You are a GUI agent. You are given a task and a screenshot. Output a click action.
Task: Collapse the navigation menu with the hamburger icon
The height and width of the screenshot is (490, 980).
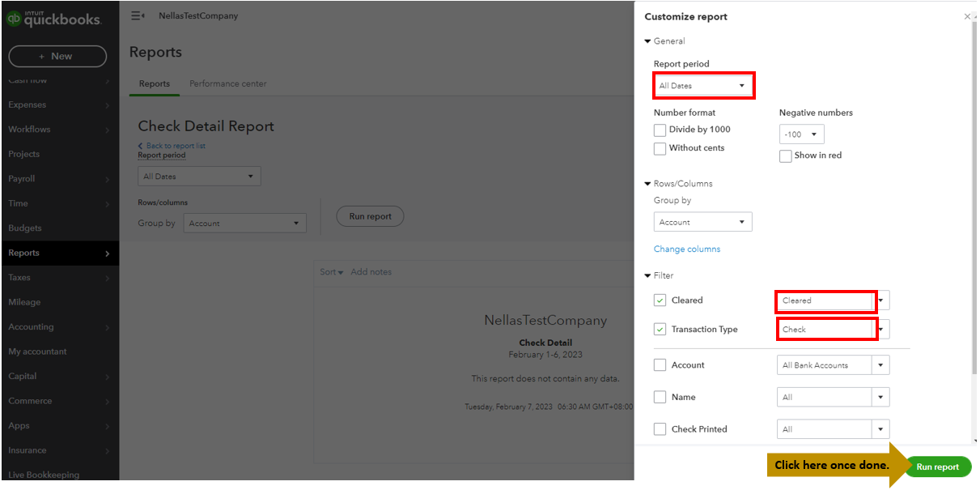click(x=138, y=15)
